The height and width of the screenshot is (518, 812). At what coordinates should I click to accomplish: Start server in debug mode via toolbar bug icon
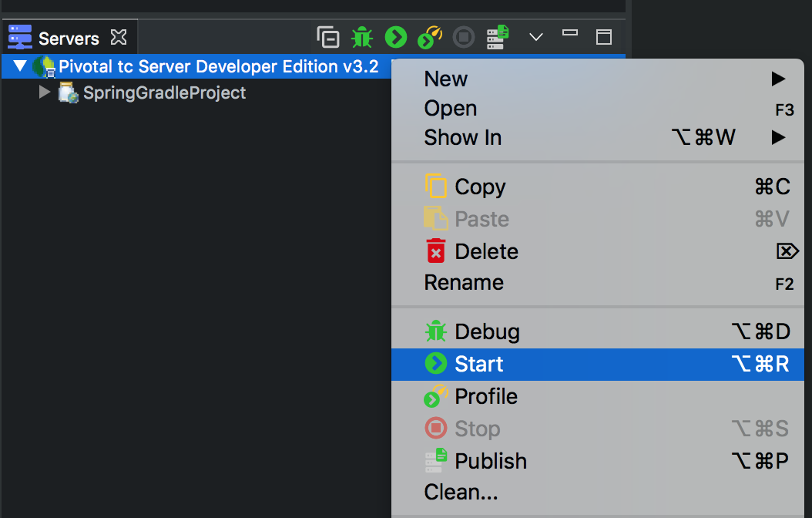[361, 37]
